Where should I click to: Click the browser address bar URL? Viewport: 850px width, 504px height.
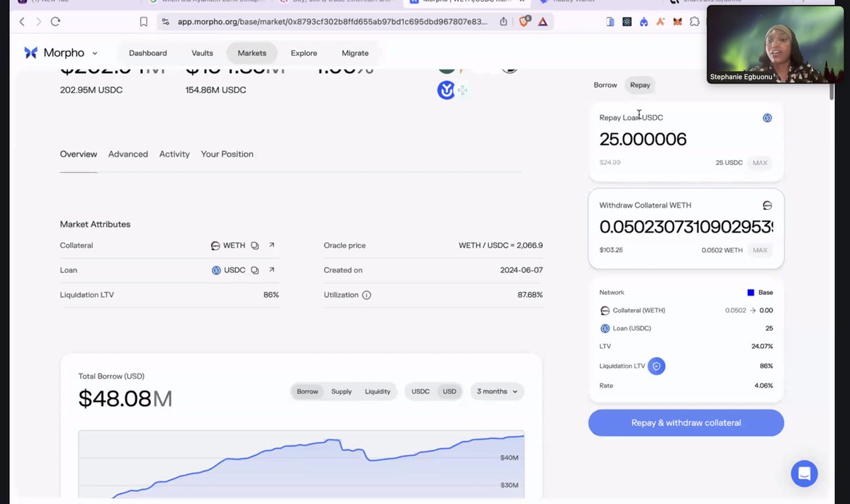click(332, 22)
